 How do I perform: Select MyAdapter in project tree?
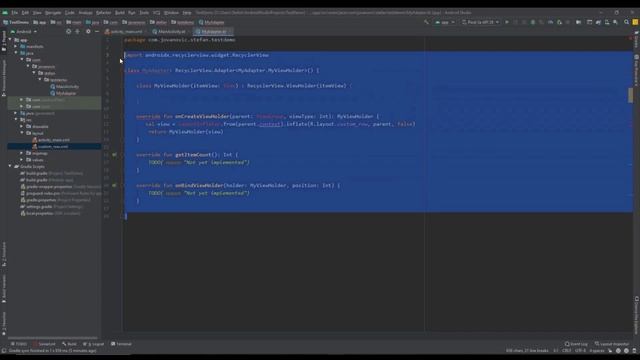click(63, 93)
